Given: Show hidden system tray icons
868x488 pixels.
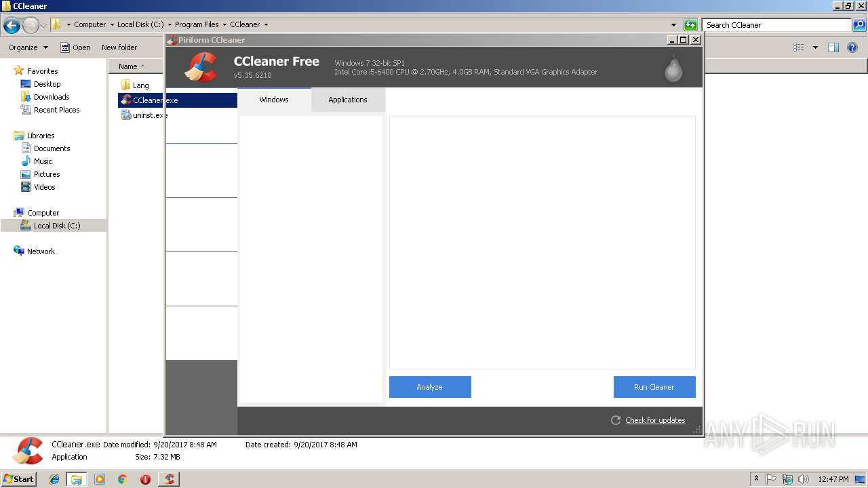Looking at the screenshot, I should pyautogui.click(x=757, y=479).
